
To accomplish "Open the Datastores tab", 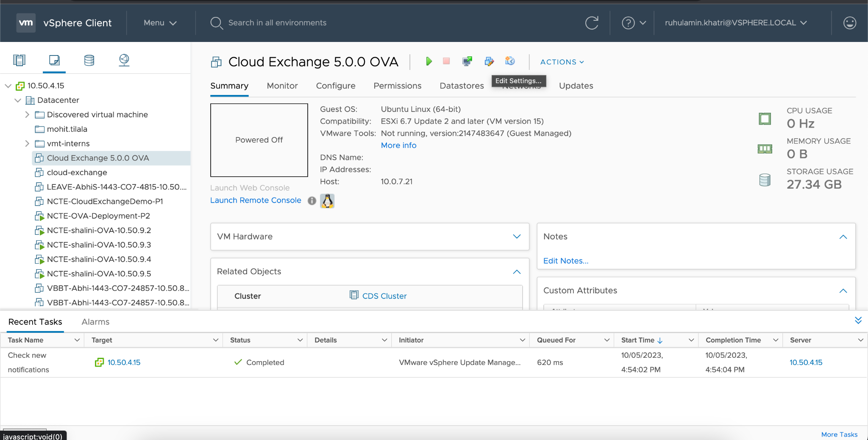I will click(x=462, y=86).
